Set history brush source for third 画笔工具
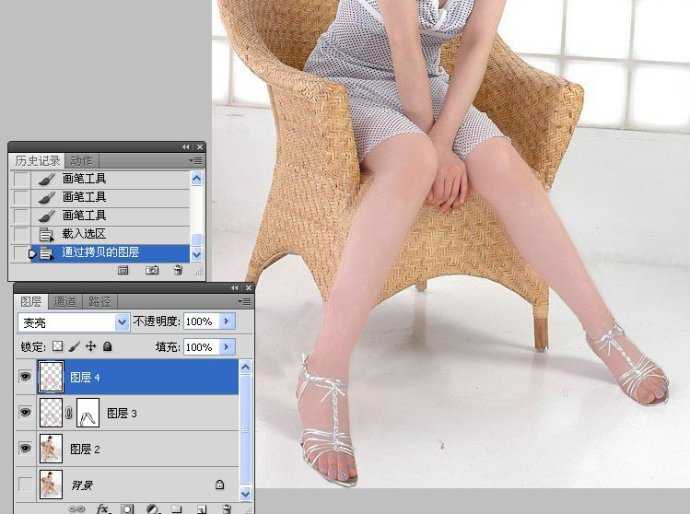 pyautogui.click(x=20, y=216)
